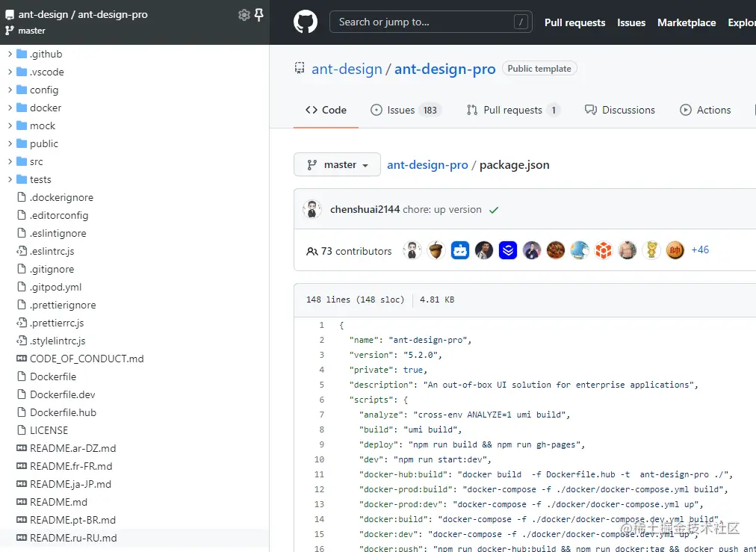
Task: Expand the src folder in tree
Action: pos(10,161)
